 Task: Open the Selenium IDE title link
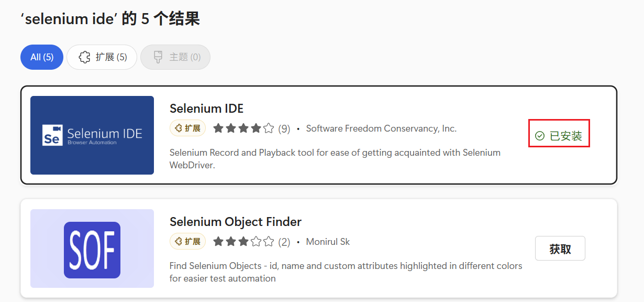click(206, 109)
